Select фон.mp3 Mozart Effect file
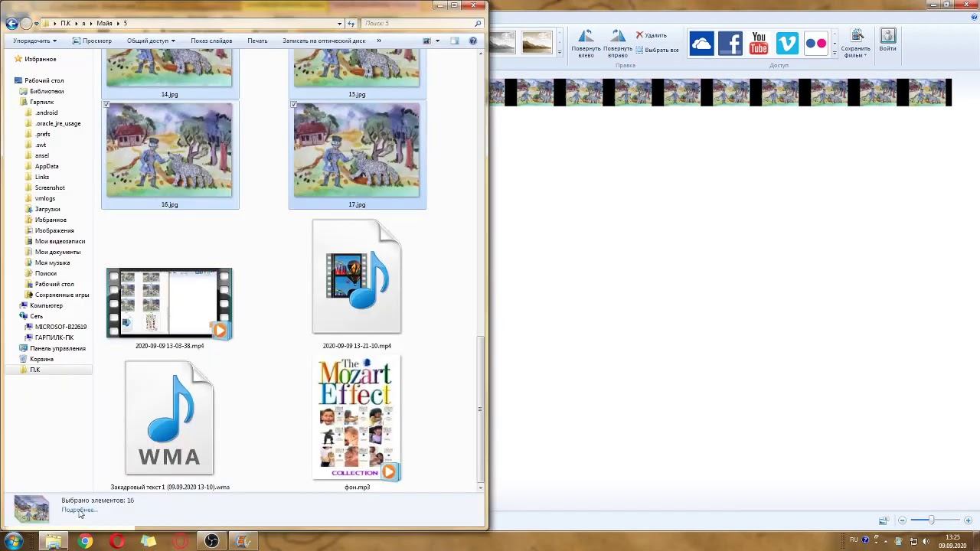 pyautogui.click(x=356, y=419)
